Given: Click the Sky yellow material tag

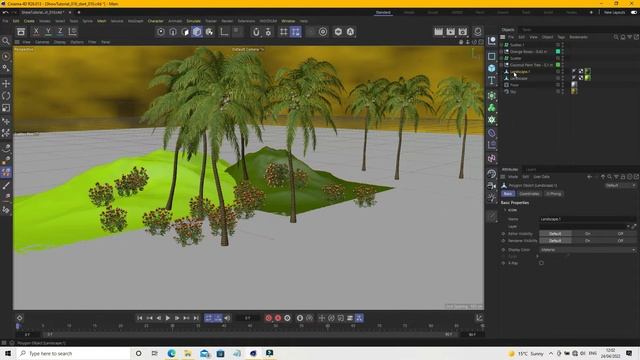Looking at the screenshot, I should tap(574, 91).
